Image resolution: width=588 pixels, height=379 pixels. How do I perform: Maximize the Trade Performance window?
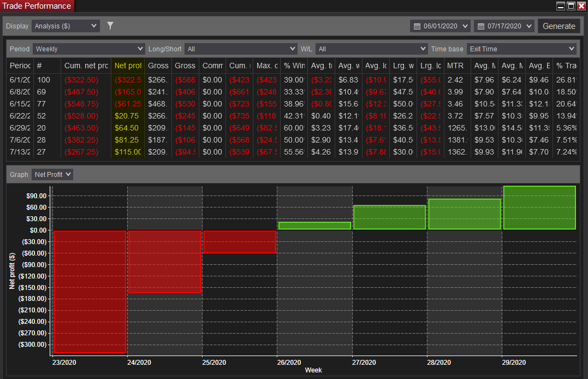571,6
